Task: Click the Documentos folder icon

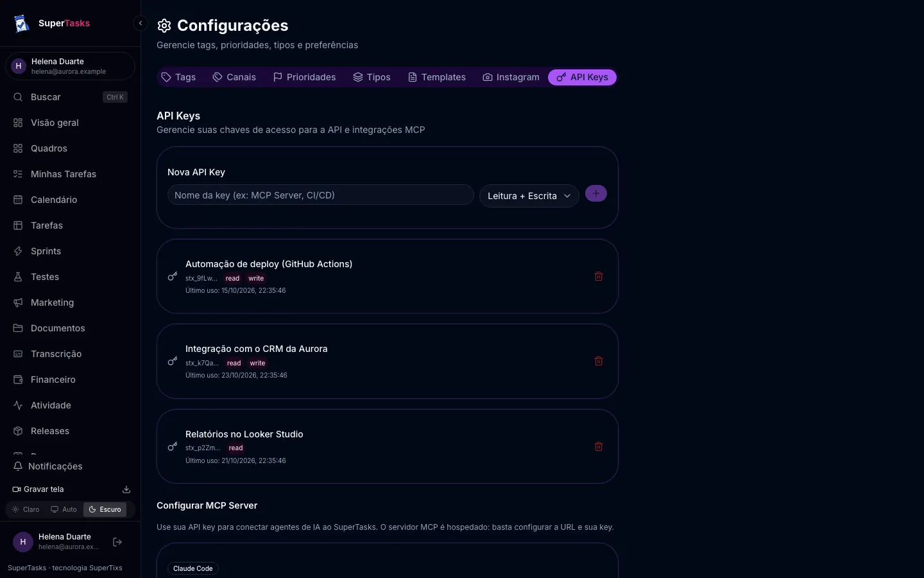Action: point(18,328)
